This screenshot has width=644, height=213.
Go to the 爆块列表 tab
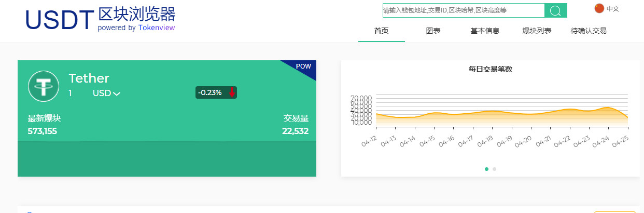click(537, 31)
